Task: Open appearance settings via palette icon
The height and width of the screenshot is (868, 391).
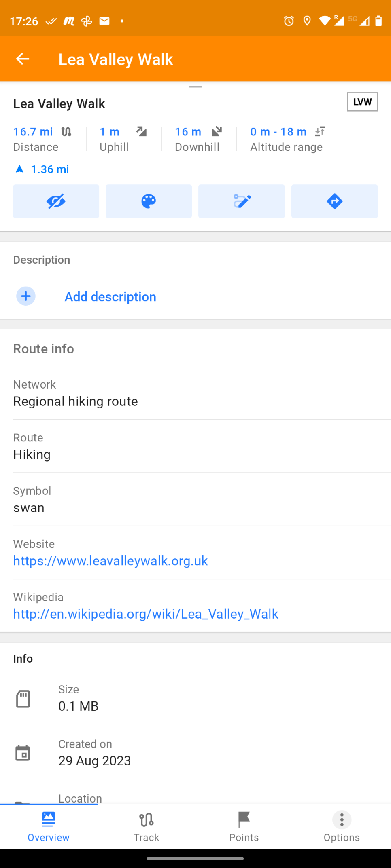Action: 149,201
